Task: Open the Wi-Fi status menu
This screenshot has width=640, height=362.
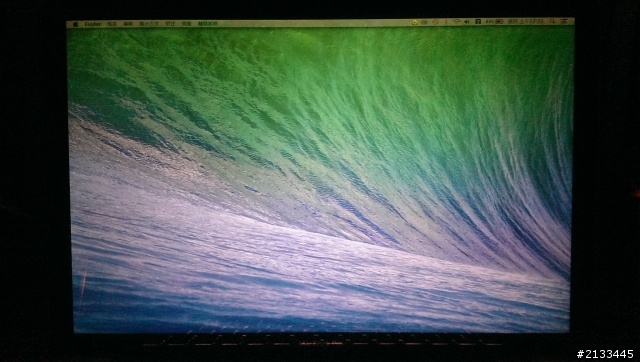Action: tap(457, 21)
